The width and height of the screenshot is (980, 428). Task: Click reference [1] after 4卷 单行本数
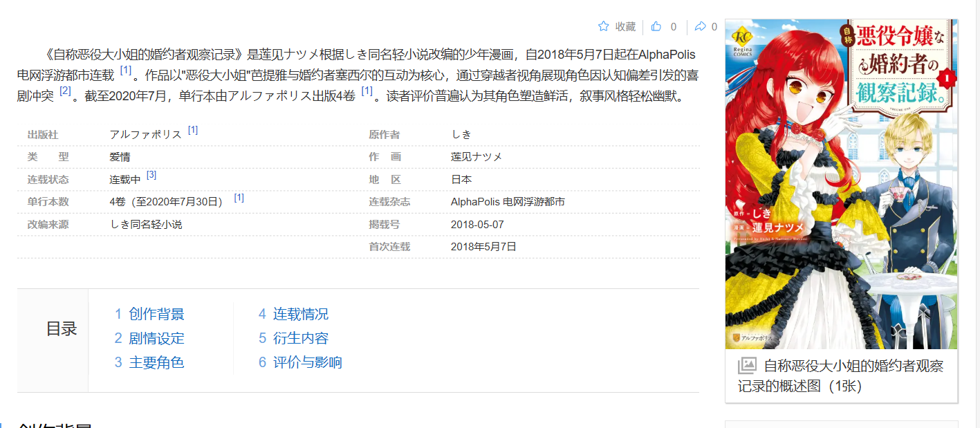click(x=239, y=198)
